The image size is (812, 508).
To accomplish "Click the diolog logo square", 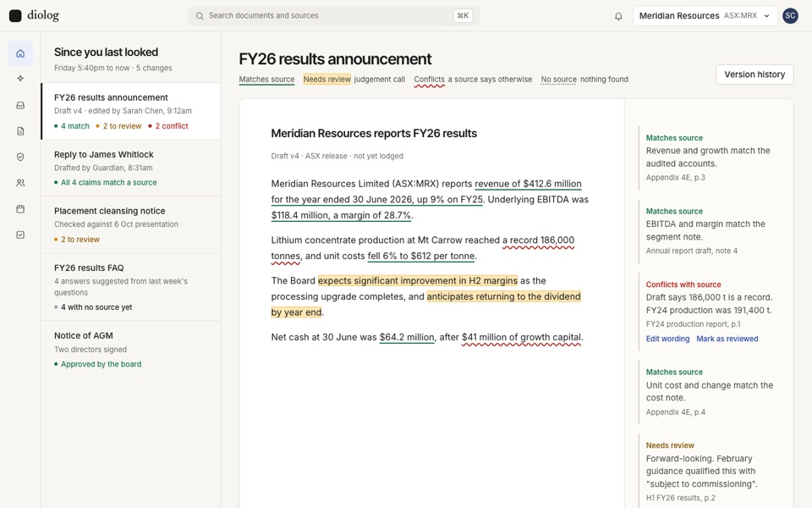I will (15, 15).
